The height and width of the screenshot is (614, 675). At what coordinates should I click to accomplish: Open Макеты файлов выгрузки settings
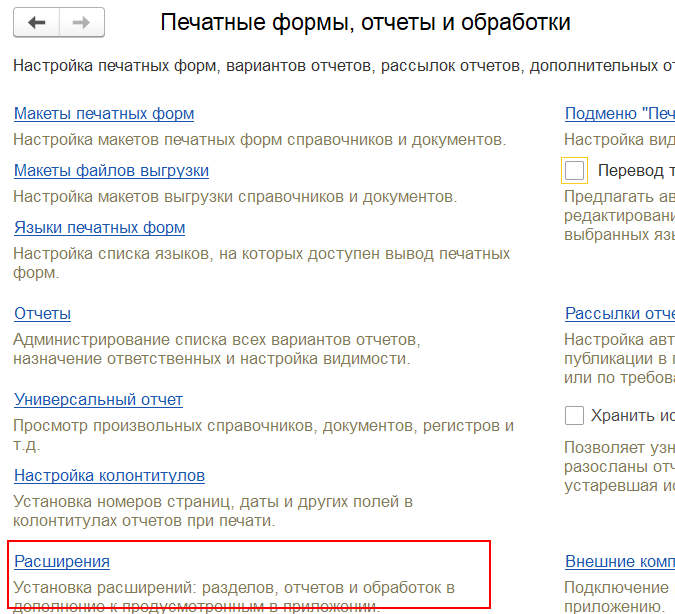[111, 171]
